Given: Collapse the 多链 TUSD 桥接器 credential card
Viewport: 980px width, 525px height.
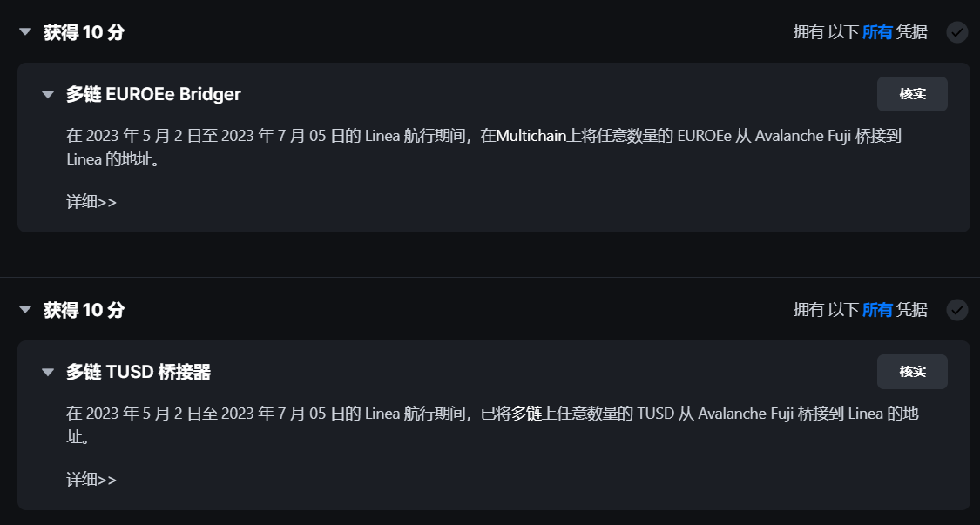Looking at the screenshot, I should [48, 372].
